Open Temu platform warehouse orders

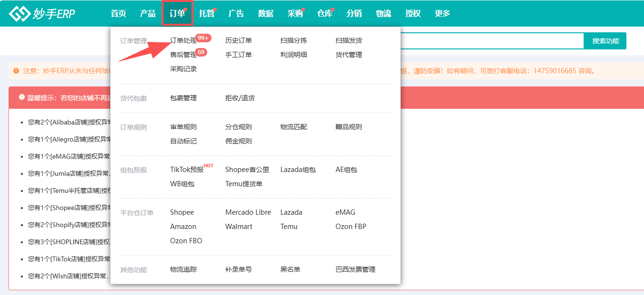[289, 227]
